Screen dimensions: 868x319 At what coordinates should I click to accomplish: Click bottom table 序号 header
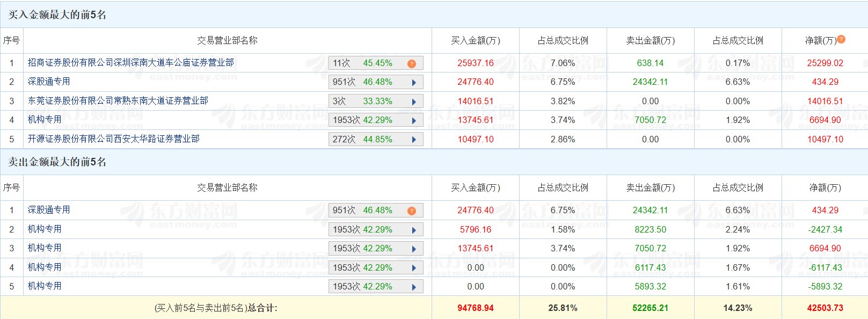[x=11, y=187]
